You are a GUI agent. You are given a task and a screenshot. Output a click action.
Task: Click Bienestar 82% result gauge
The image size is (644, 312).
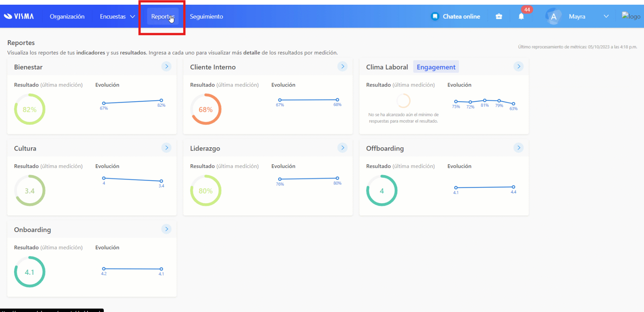click(30, 109)
